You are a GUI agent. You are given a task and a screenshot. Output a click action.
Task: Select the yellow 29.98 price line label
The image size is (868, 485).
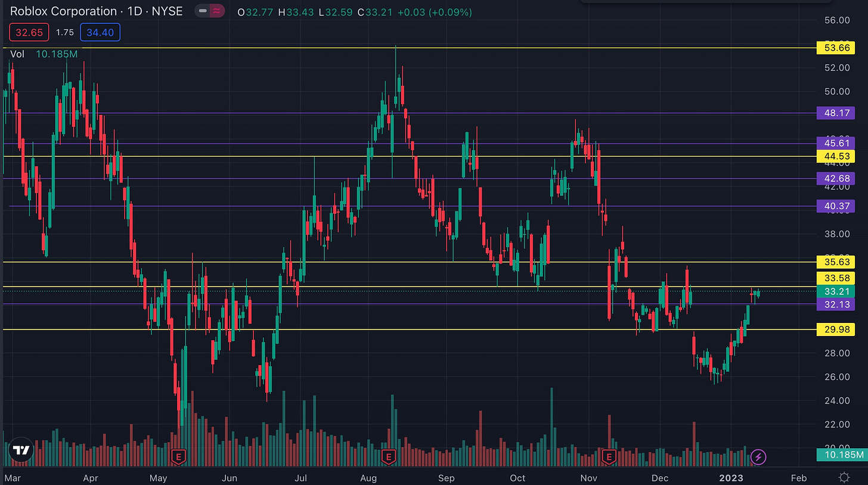(835, 329)
